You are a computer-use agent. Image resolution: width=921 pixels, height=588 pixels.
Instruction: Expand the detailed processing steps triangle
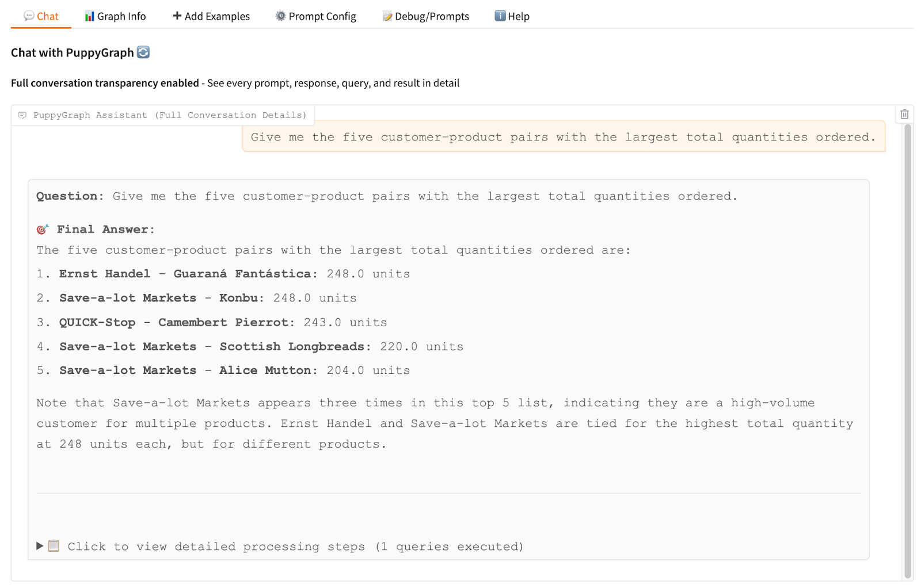(40, 546)
